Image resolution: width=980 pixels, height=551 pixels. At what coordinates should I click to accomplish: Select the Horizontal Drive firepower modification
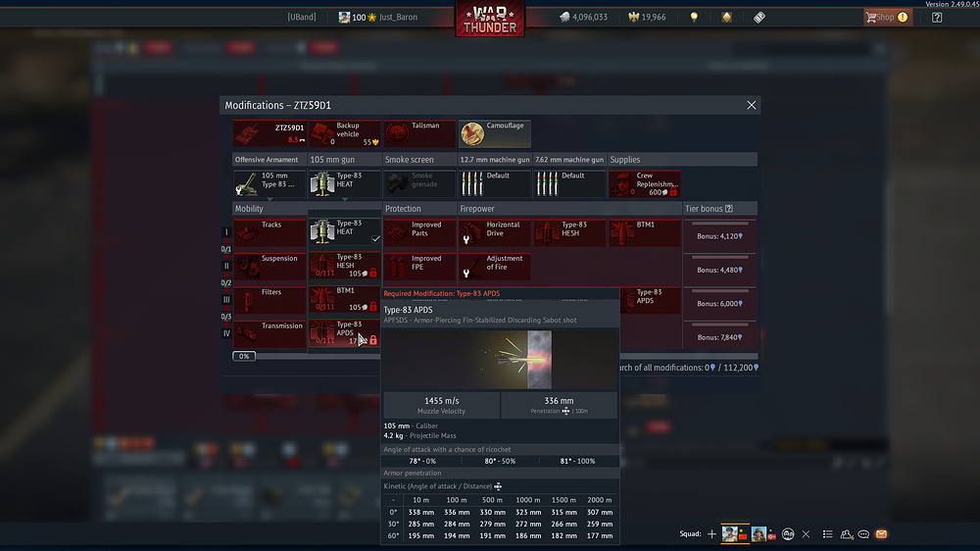(x=495, y=232)
